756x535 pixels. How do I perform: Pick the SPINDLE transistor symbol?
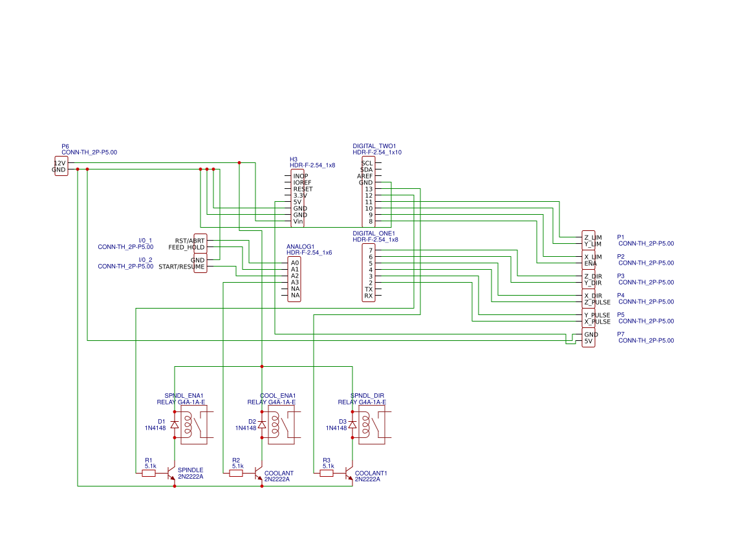click(x=171, y=474)
